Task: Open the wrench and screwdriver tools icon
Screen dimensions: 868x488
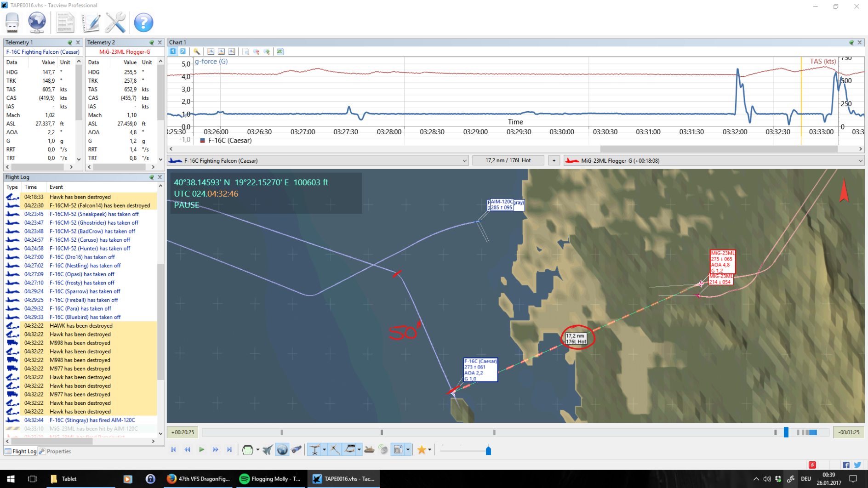Action: 115,22
